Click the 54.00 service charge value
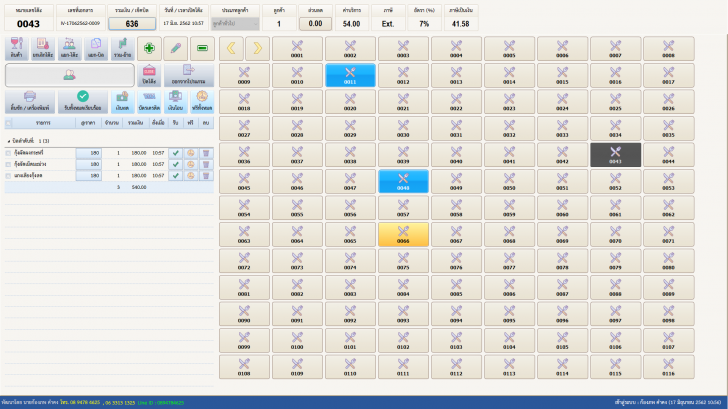728x409 pixels. click(351, 24)
